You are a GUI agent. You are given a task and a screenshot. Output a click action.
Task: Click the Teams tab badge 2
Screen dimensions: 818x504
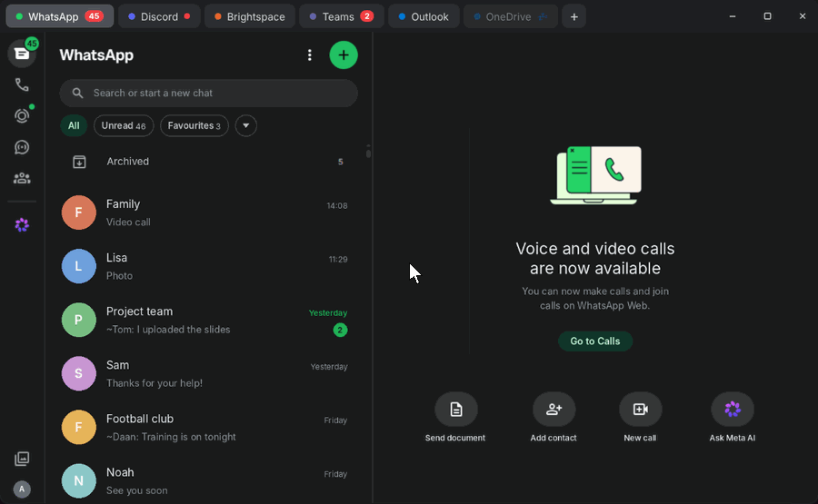pos(367,16)
